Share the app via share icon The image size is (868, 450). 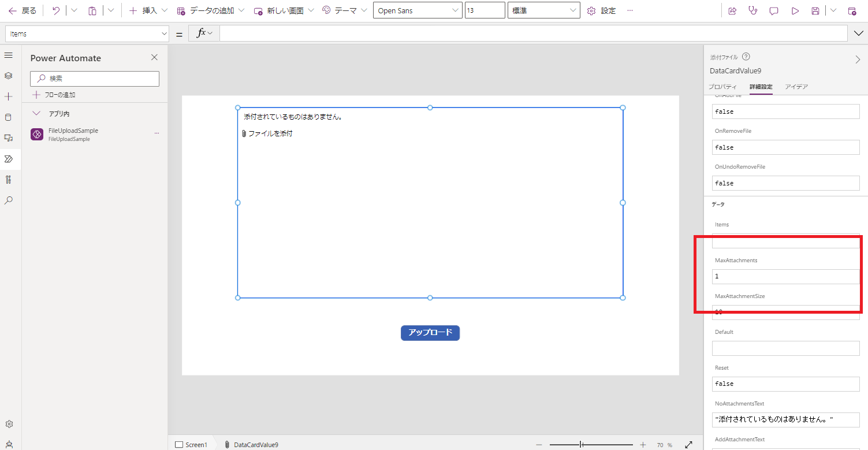click(732, 10)
